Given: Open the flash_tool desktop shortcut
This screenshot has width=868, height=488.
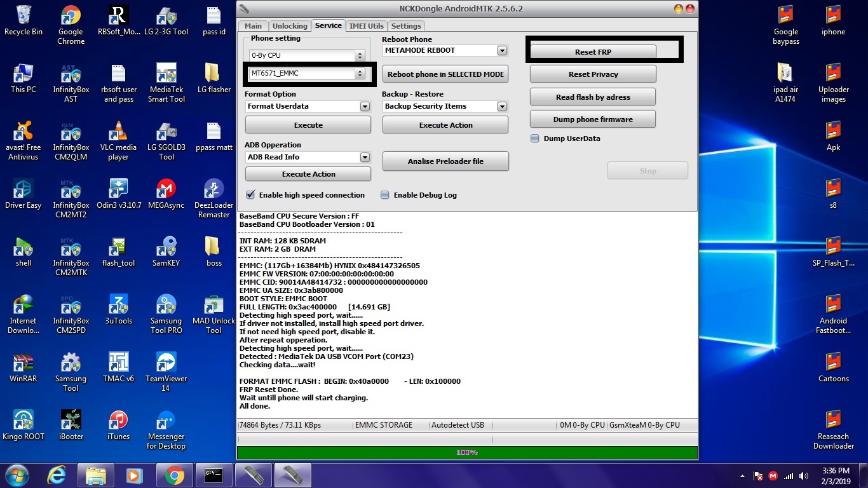Looking at the screenshot, I should pos(118,251).
